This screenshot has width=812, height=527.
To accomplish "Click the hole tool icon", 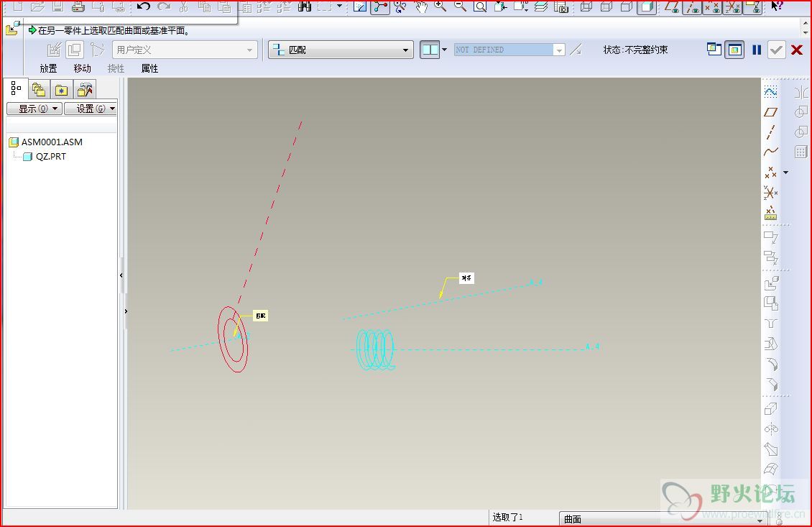I will [x=771, y=324].
